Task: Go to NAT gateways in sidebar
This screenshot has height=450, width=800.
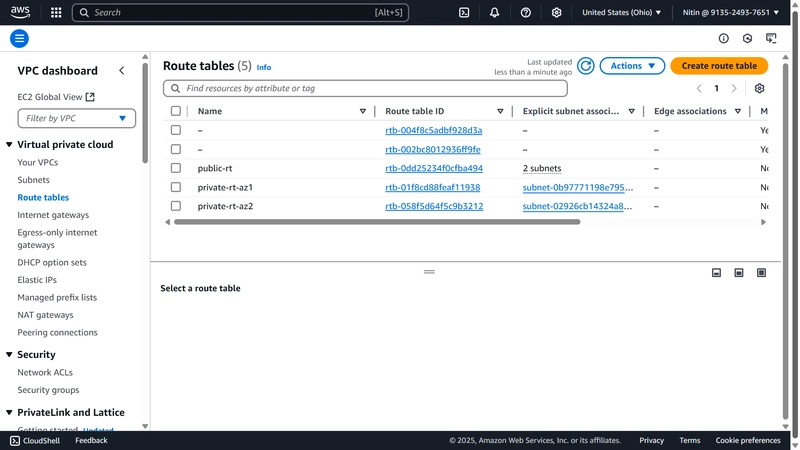Action: pyautogui.click(x=45, y=315)
